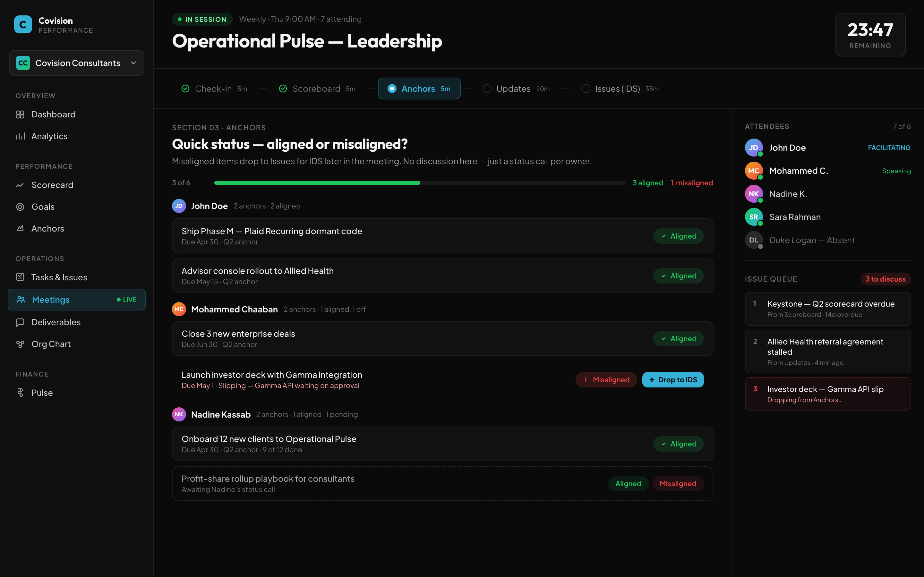Viewport: 924px width, 577px height.
Task: Select the Updates stage radio circle
Action: tap(487, 89)
